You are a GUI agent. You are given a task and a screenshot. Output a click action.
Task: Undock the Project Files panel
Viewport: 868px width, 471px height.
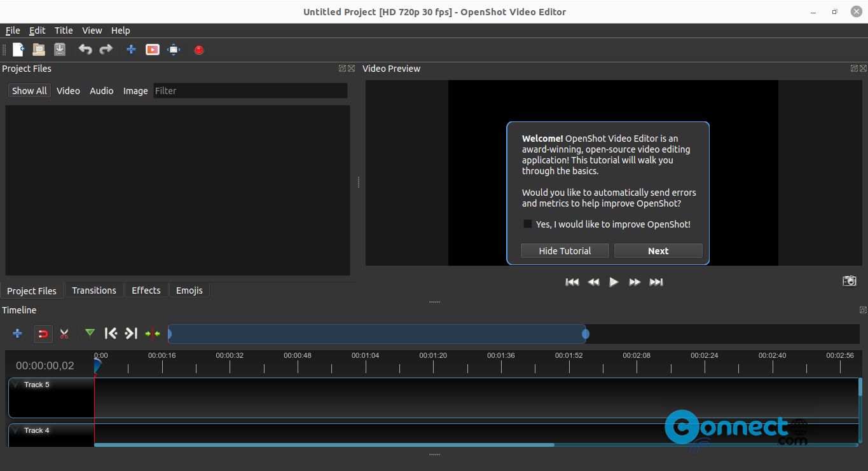point(342,68)
